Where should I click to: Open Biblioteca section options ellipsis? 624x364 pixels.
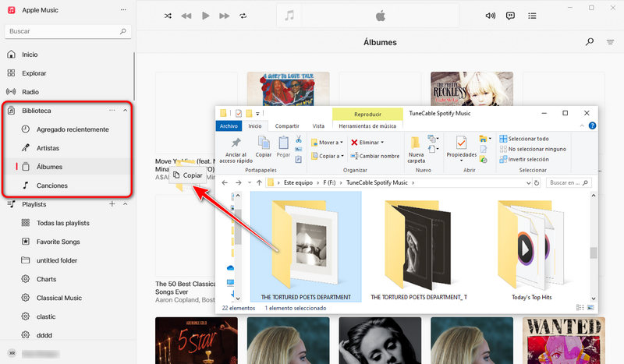[x=112, y=111]
